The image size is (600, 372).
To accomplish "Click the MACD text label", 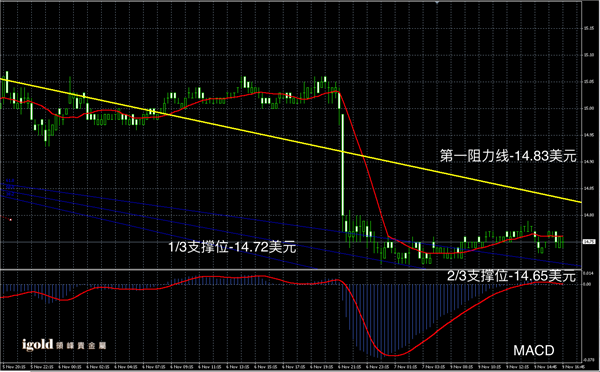I will point(533,350).
